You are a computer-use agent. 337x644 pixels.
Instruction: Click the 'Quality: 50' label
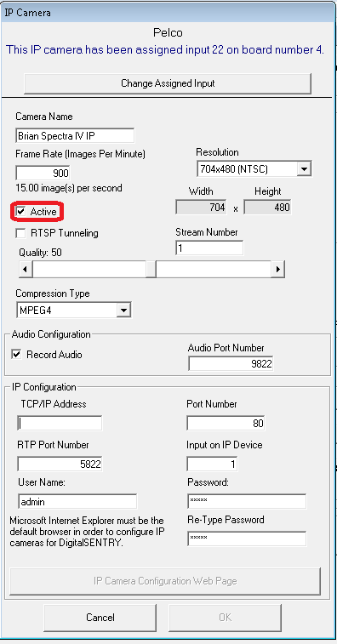click(40, 252)
